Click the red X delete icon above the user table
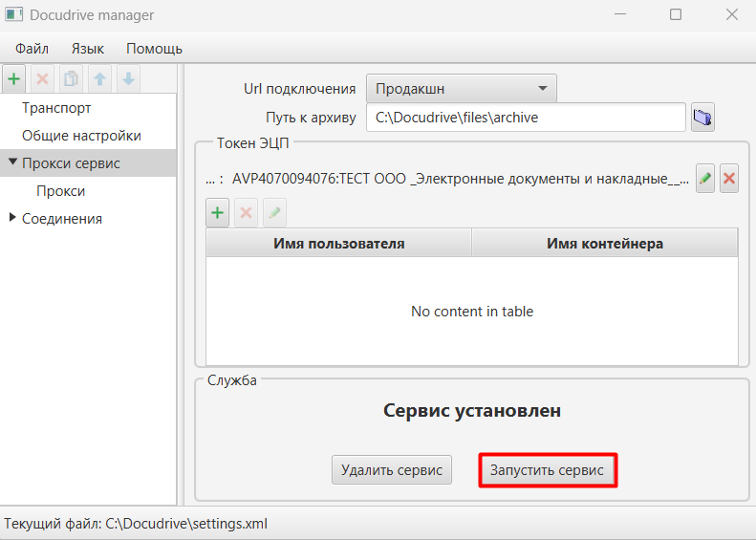 [246, 212]
